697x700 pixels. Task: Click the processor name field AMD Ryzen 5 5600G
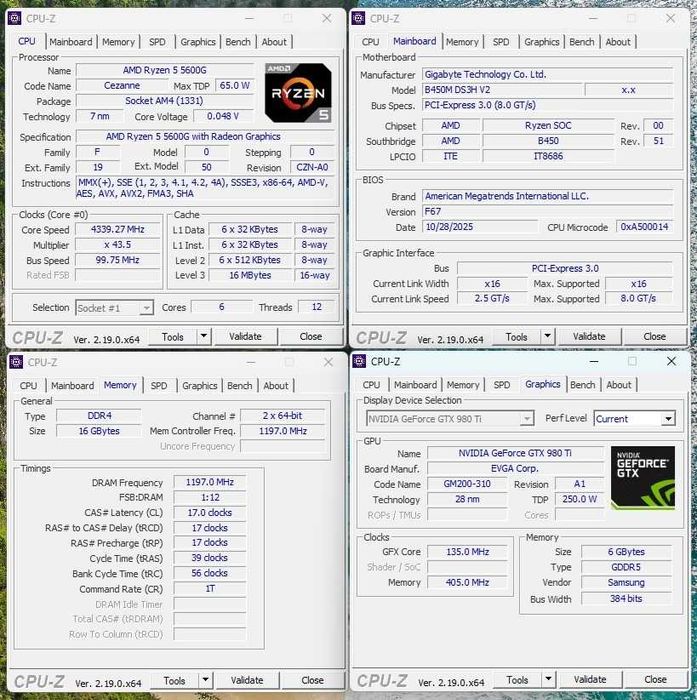coord(165,70)
